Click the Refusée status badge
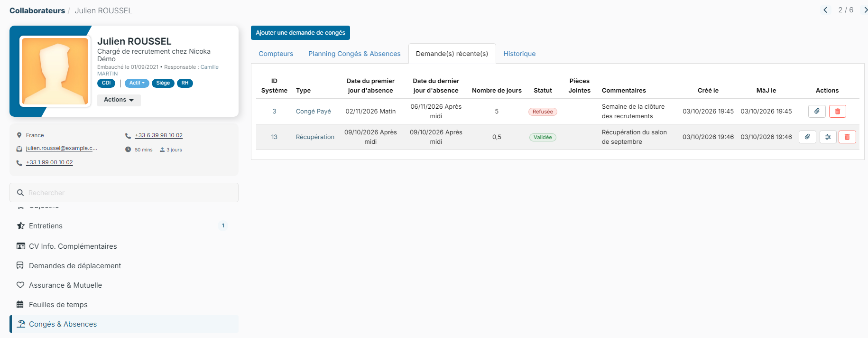The height and width of the screenshot is (338, 868). tap(543, 112)
